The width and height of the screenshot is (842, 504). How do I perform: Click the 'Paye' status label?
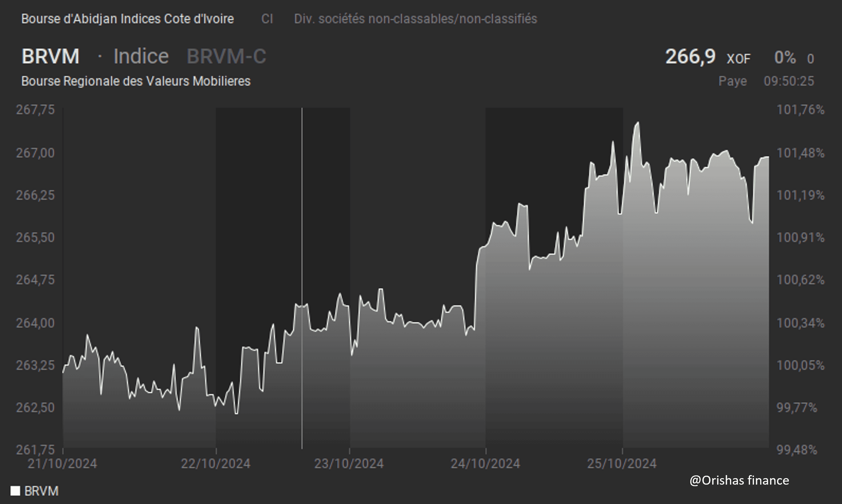732,81
